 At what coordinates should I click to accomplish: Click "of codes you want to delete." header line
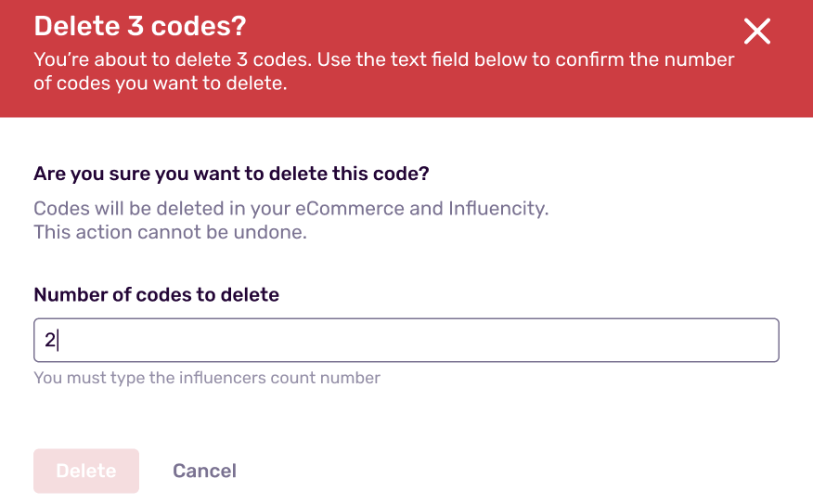tap(161, 84)
